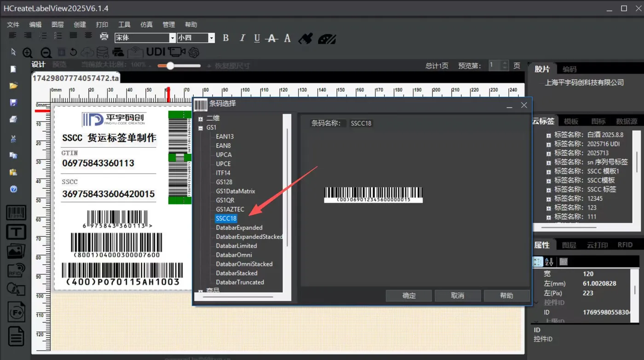Viewport: 644px width, 360px height.
Task: Click the color palette icon
Action: point(327,39)
